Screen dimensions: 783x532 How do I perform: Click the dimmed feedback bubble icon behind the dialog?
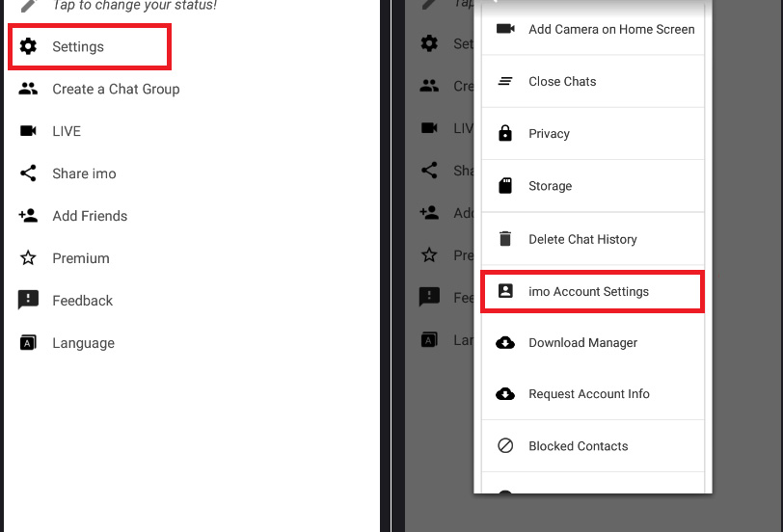[x=429, y=298]
